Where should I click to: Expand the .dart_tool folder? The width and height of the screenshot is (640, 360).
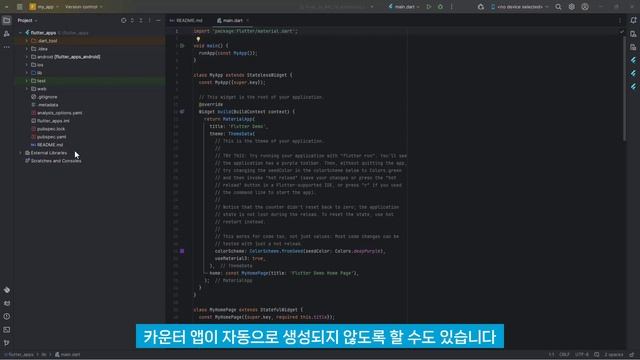(27, 41)
